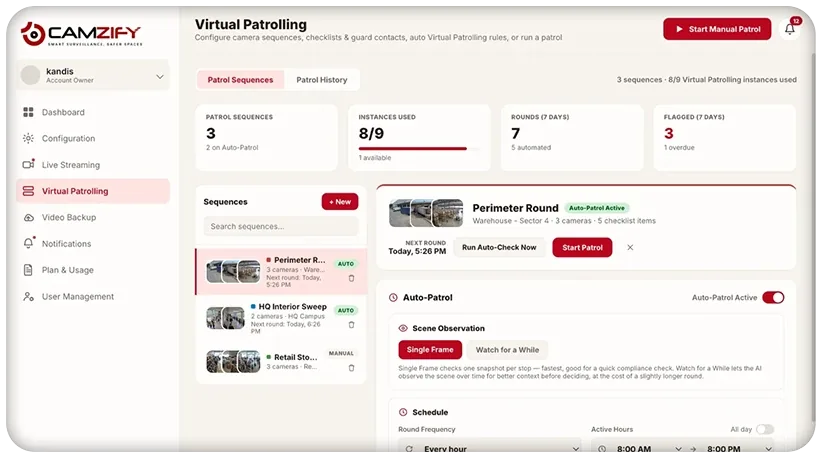Click the Notifications bell sidebar icon
This screenshot has height=462, width=821.
(x=29, y=243)
